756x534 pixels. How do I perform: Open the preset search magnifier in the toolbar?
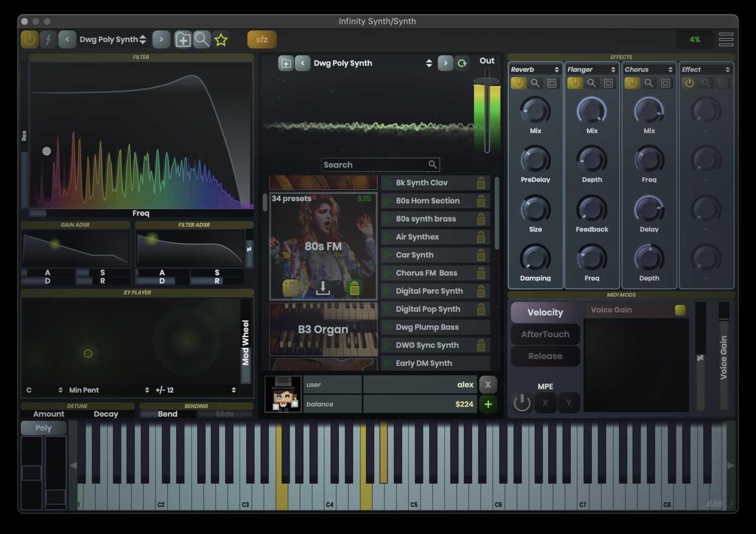[x=202, y=39]
